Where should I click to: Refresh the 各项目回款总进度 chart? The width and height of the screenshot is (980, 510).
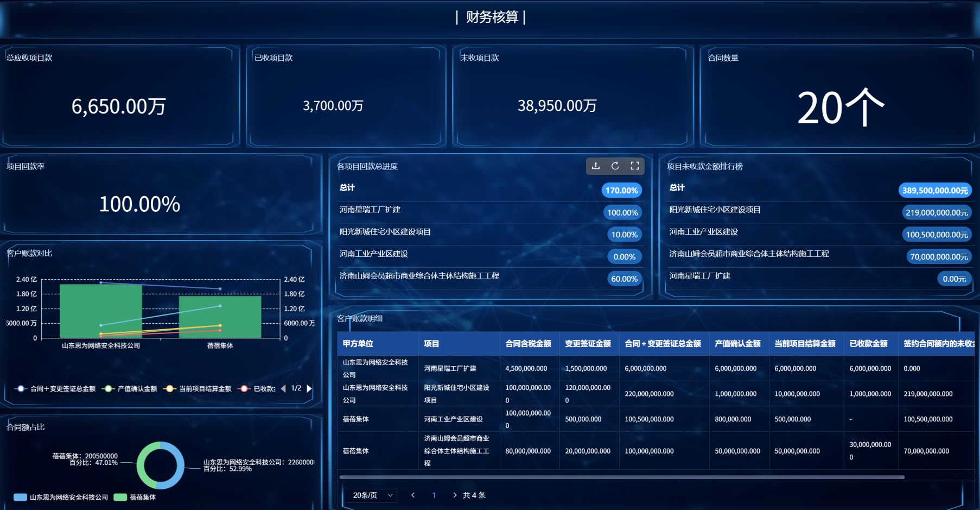(615, 166)
